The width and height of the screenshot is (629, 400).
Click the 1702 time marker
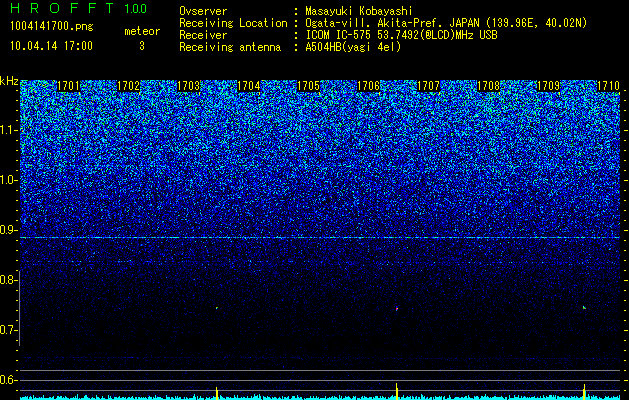click(129, 86)
